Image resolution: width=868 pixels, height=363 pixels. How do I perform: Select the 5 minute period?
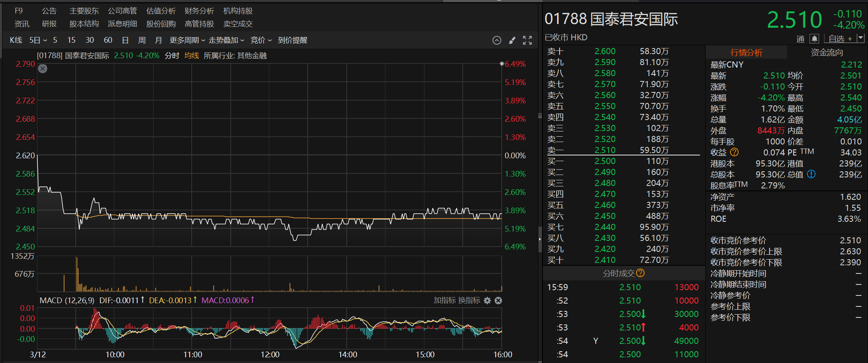point(55,40)
